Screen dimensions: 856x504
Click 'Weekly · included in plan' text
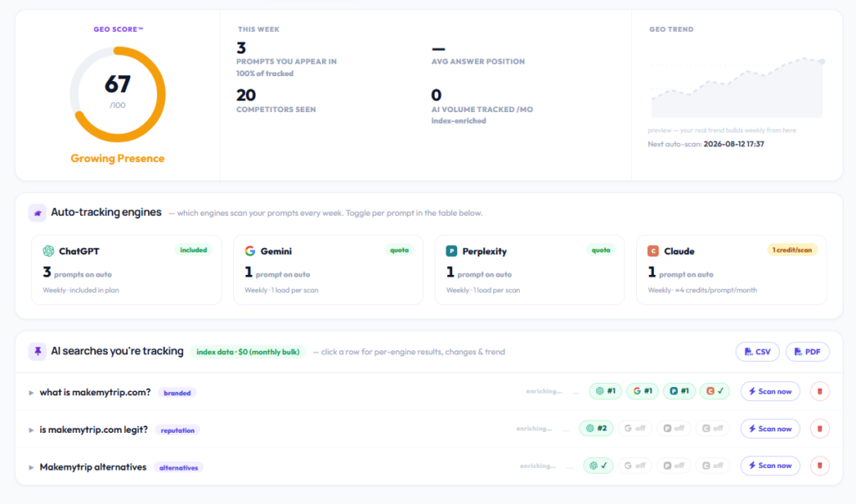[81, 291]
